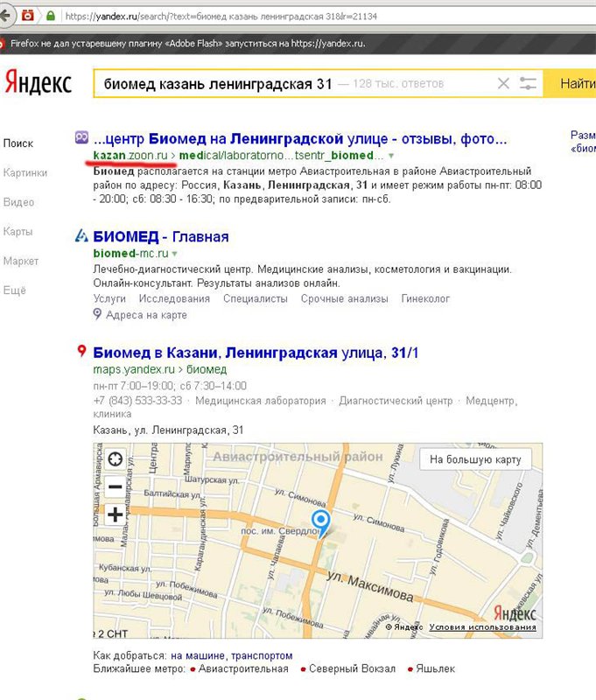The width and height of the screenshot is (596, 700).
Task: Click Диагностический центр category text
Action: pyautogui.click(x=396, y=401)
